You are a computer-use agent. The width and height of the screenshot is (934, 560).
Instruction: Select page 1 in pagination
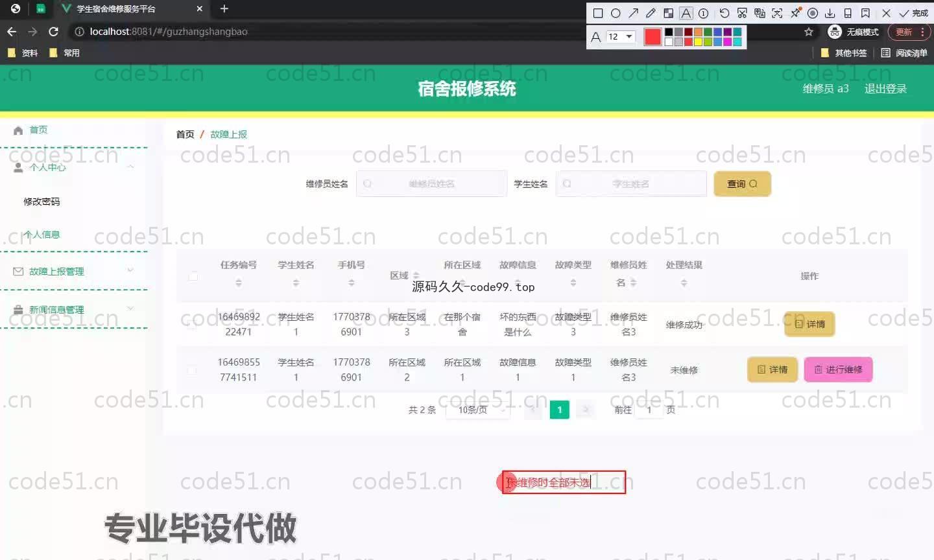[560, 410]
